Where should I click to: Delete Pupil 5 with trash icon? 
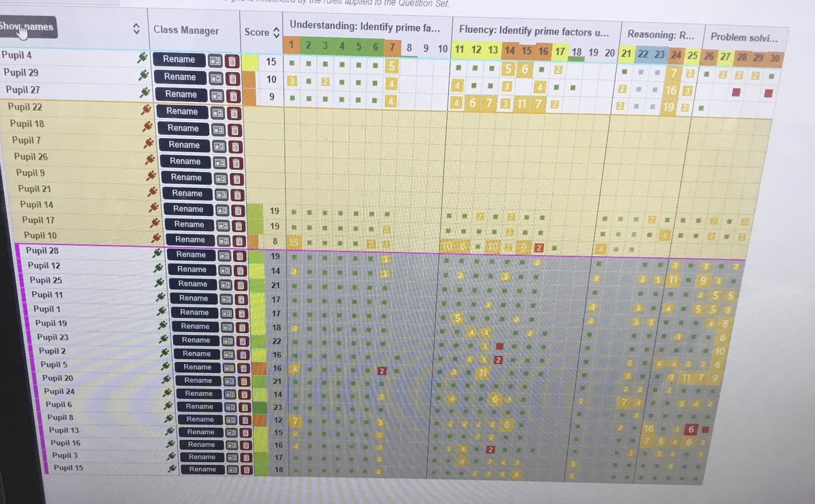(243, 367)
